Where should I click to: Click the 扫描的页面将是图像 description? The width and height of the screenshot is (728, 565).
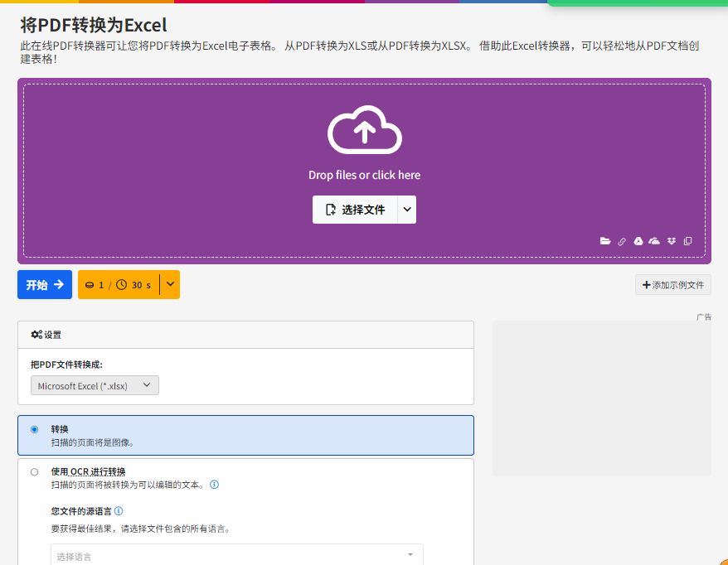tap(92, 442)
